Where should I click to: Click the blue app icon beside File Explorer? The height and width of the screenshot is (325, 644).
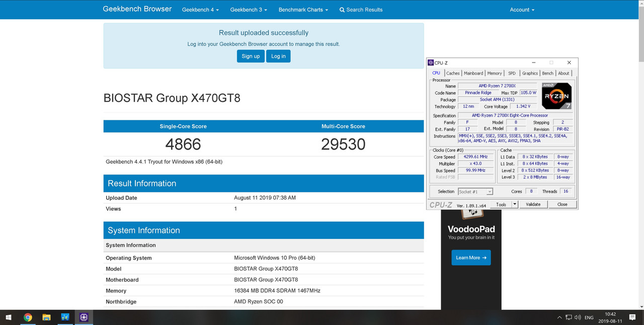(x=65, y=317)
